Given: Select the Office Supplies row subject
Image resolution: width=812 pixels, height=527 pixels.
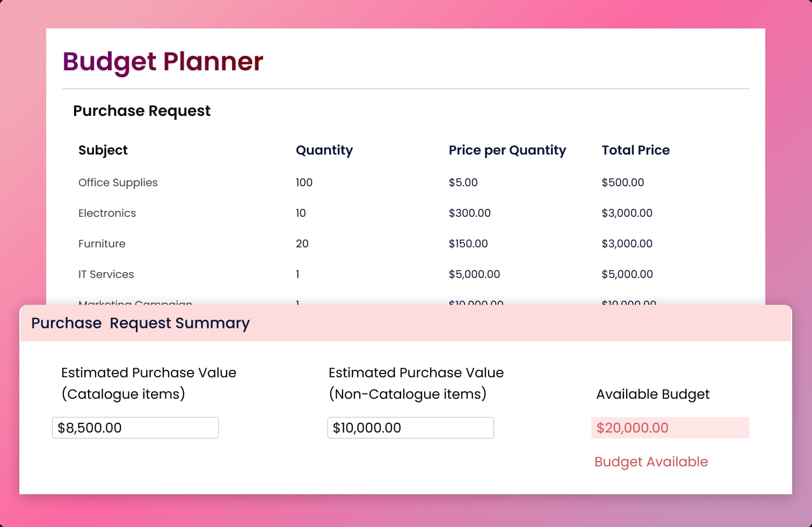Looking at the screenshot, I should (x=118, y=182).
